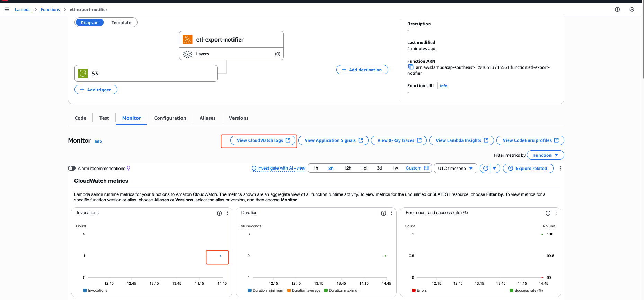Viewport: 644px width, 300px height.
Task: Open the Monitor tab
Action: [132, 118]
